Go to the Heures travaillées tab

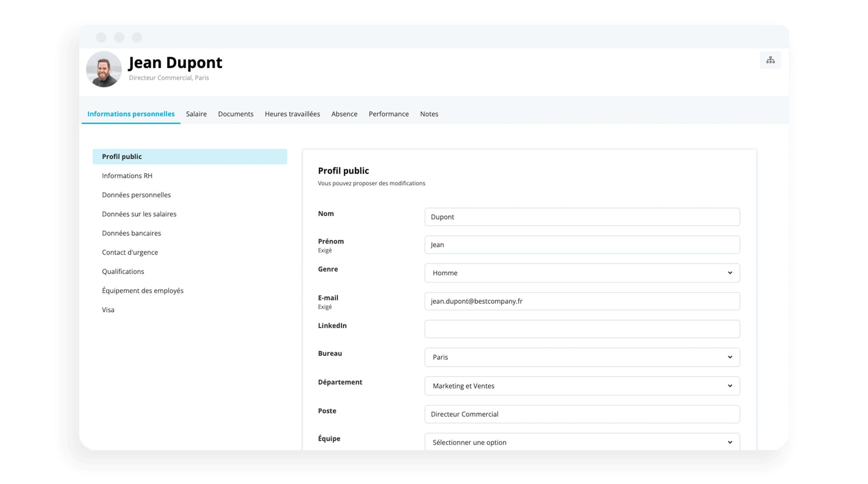tap(292, 114)
